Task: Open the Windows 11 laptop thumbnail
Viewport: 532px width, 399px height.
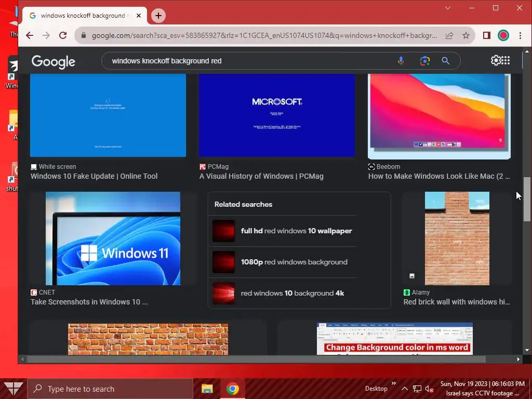Action: [113, 238]
